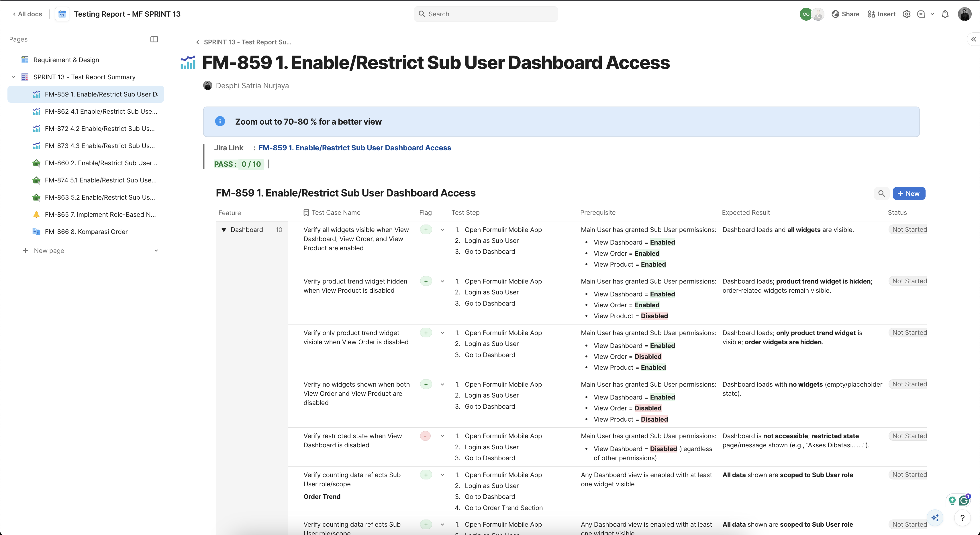Expand flag dropdown on product trend hidden test

point(442,281)
